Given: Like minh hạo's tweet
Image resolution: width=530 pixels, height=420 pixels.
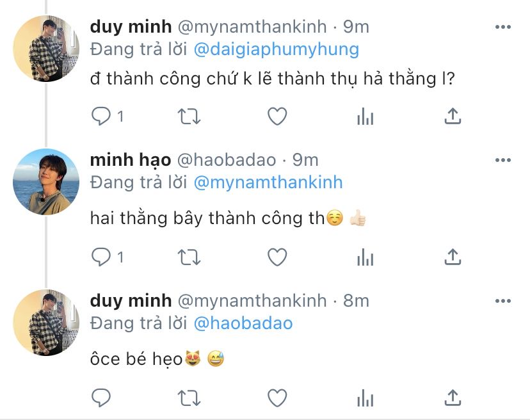Looking at the screenshot, I should [x=277, y=257].
